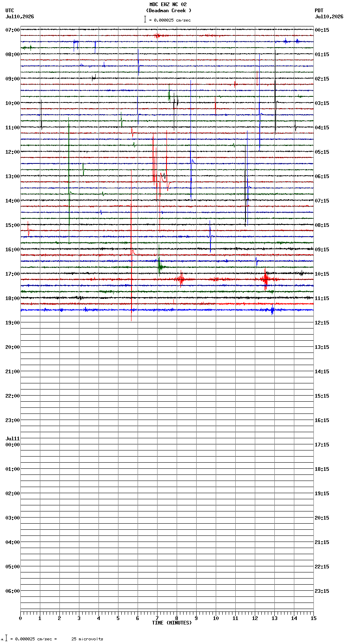Click the UTC time label '14:00'

13,201
